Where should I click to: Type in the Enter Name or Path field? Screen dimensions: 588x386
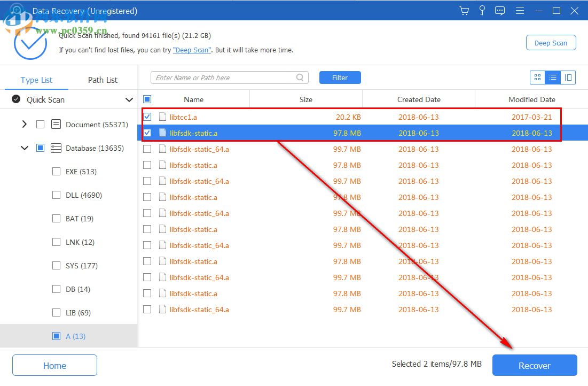click(x=224, y=77)
